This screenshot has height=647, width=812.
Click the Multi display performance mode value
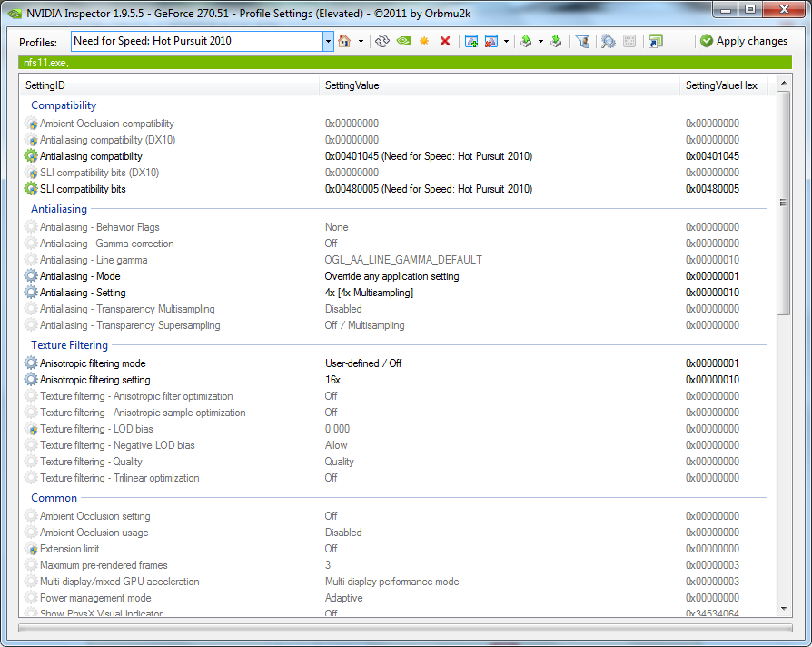[x=391, y=582]
